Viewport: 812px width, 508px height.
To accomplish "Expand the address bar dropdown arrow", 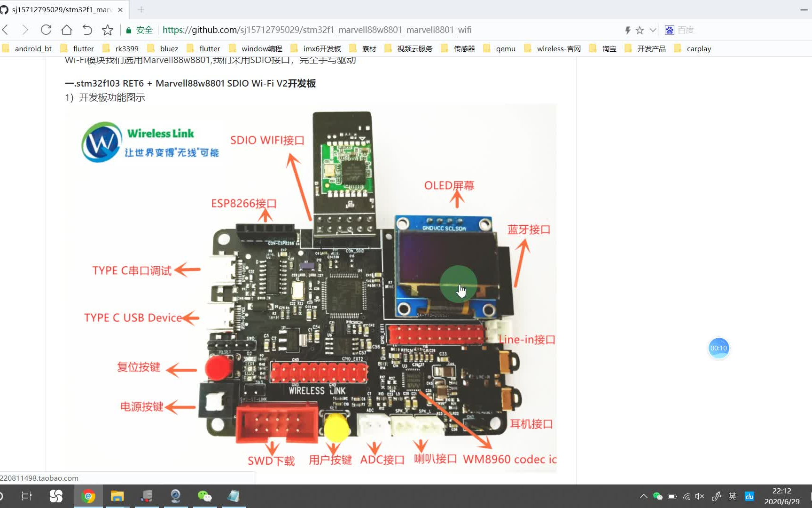I will pos(653,30).
